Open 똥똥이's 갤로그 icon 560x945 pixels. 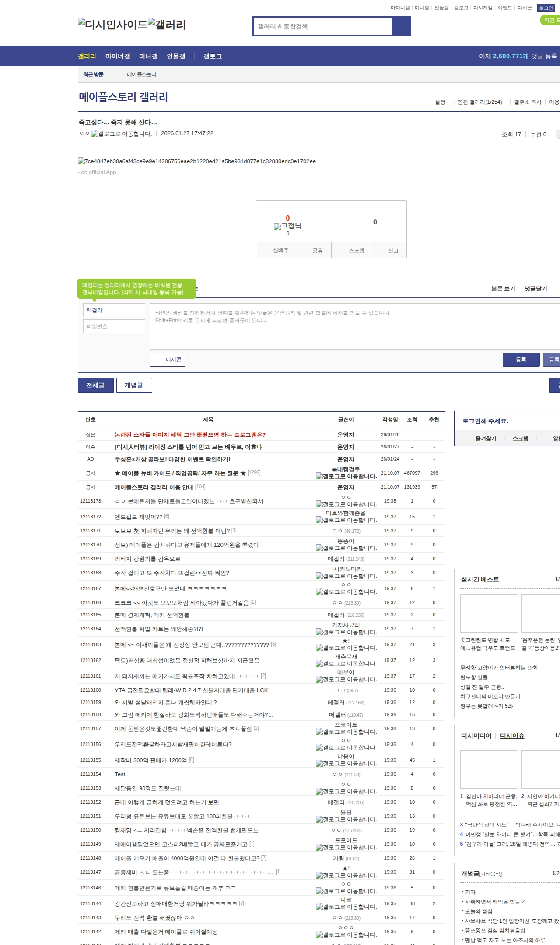(346, 548)
